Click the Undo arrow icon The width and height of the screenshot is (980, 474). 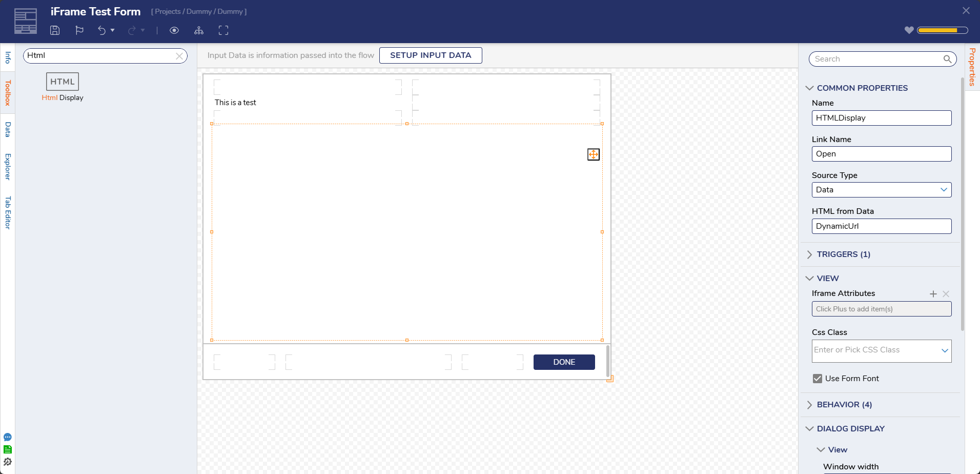coord(101,30)
